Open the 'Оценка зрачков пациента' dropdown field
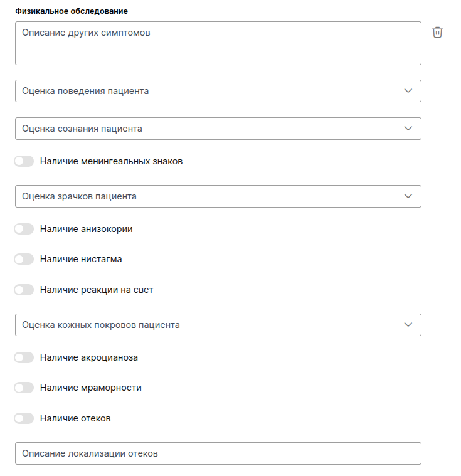Image resolution: width=461 pixels, height=476 pixels. tap(207, 196)
